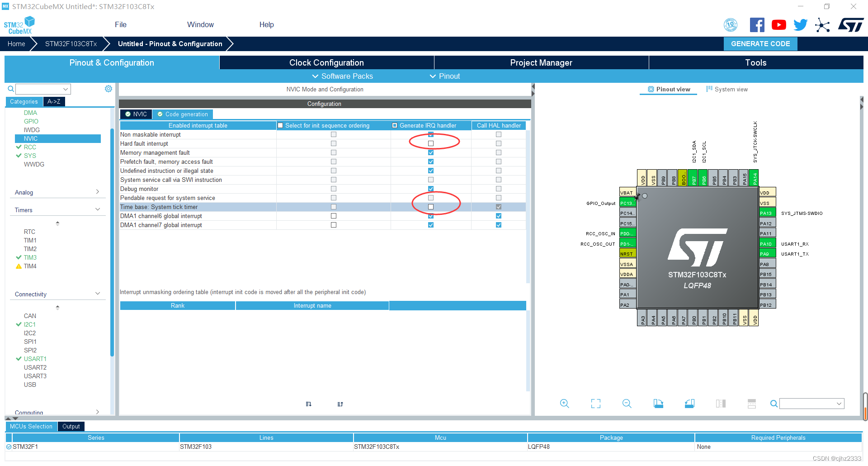Switch to the Clock Configuration tab
The height and width of the screenshot is (466, 868).
(x=326, y=62)
